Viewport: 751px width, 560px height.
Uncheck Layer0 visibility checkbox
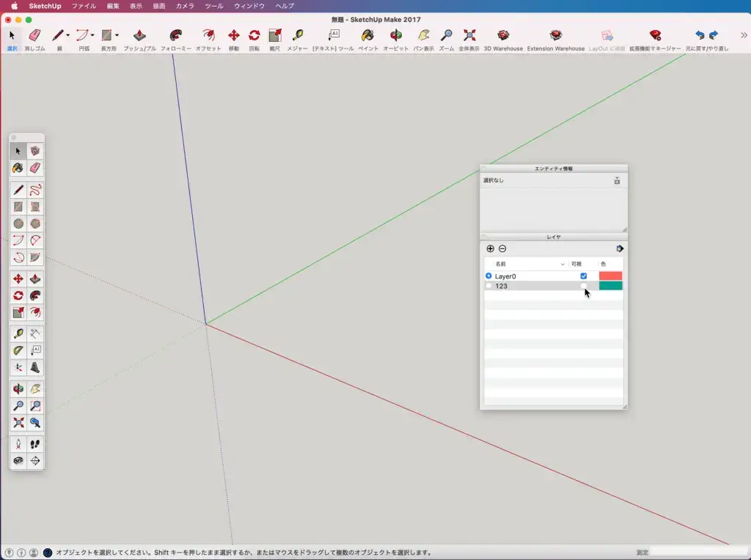pyautogui.click(x=583, y=276)
